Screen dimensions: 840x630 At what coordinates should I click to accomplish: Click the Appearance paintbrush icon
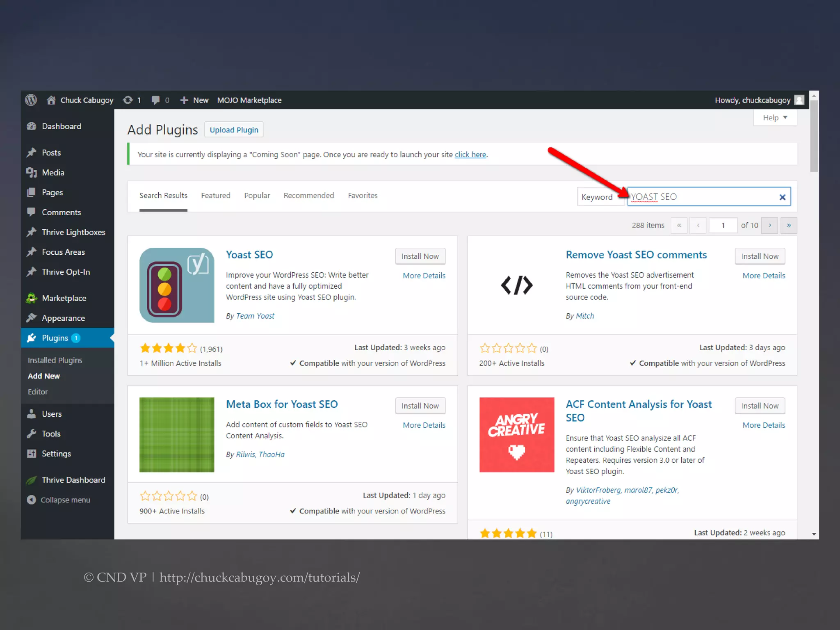[32, 318]
